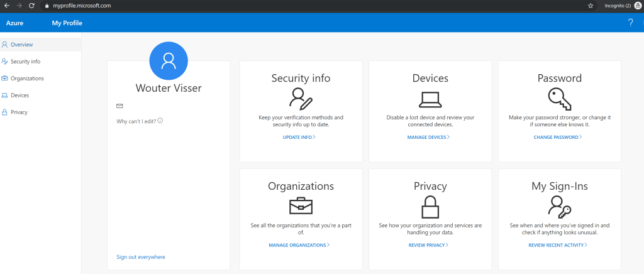Click the Privacy padlock card icon

click(430, 207)
